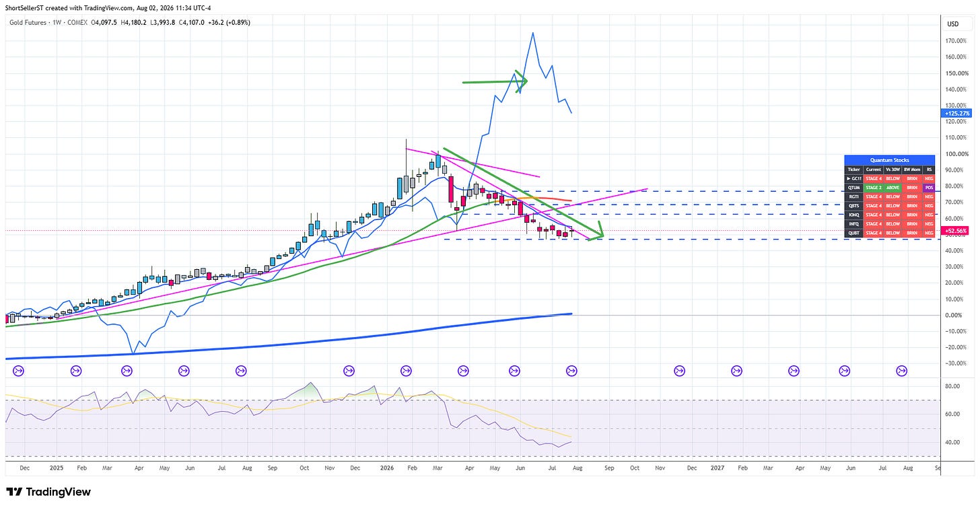Click the Ticker column header
980x508 pixels.
point(853,170)
